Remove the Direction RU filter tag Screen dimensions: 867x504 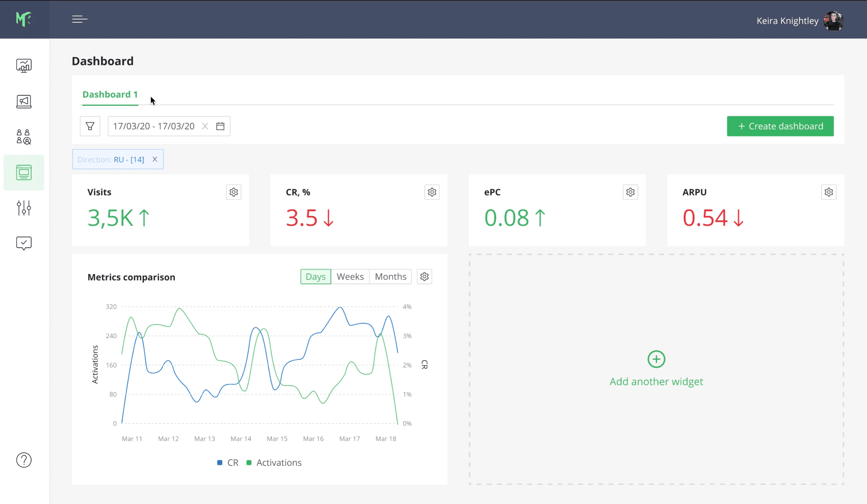155,159
